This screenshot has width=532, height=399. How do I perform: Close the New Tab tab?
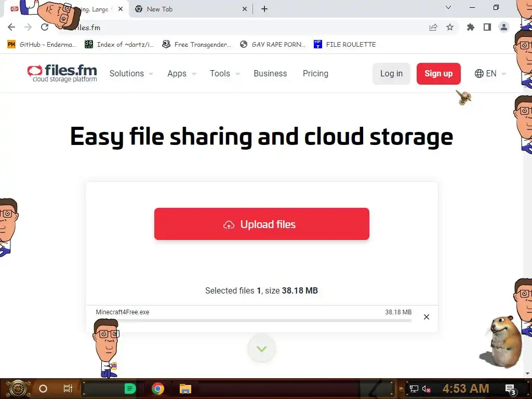coord(245,9)
